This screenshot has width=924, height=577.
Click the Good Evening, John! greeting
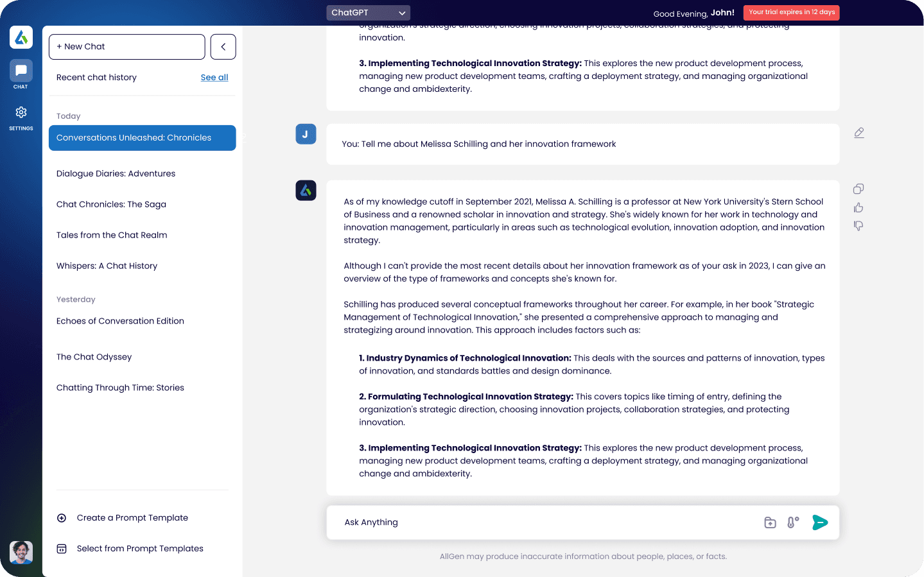pyautogui.click(x=693, y=13)
